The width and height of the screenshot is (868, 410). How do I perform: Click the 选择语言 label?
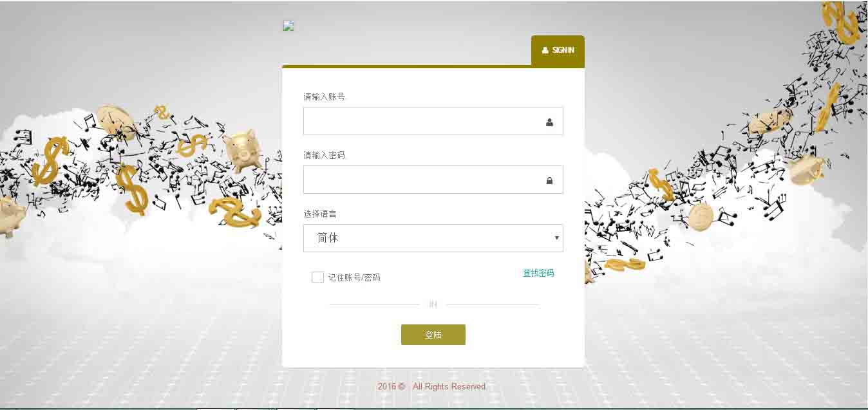(x=320, y=214)
